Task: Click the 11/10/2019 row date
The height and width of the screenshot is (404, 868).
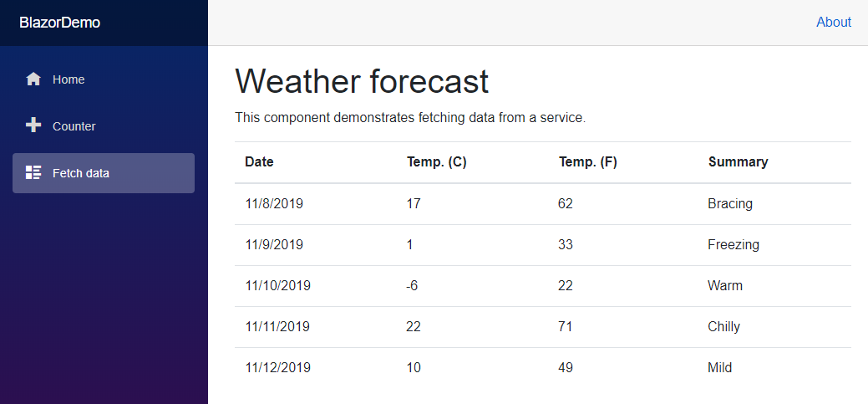Action: click(277, 286)
